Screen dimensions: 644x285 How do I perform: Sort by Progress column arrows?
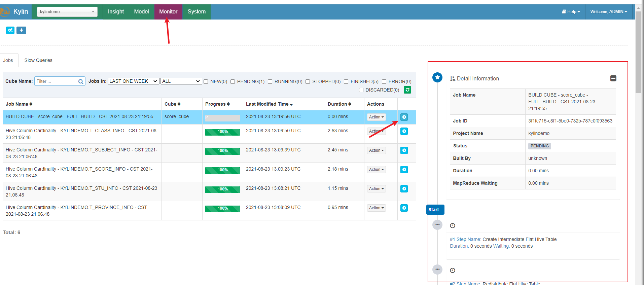228,104
